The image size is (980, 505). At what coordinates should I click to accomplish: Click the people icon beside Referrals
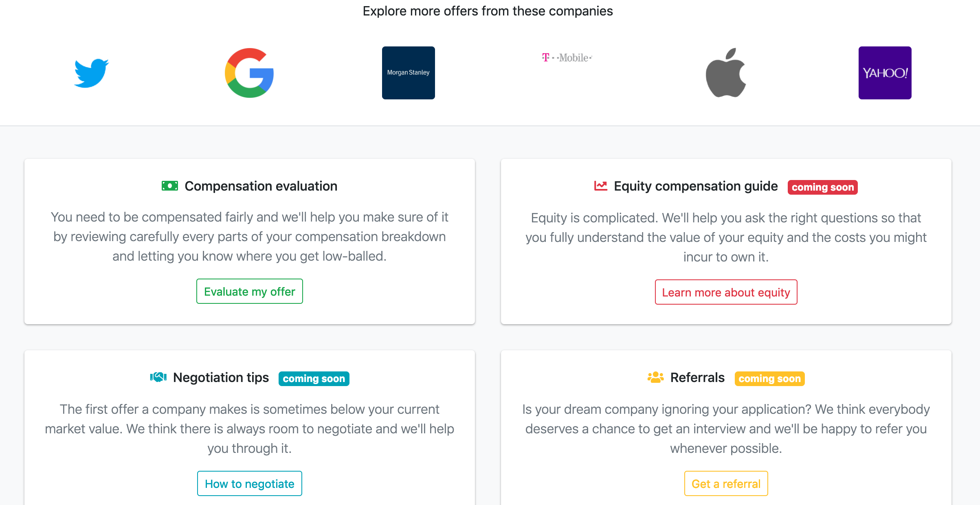click(656, 377)
